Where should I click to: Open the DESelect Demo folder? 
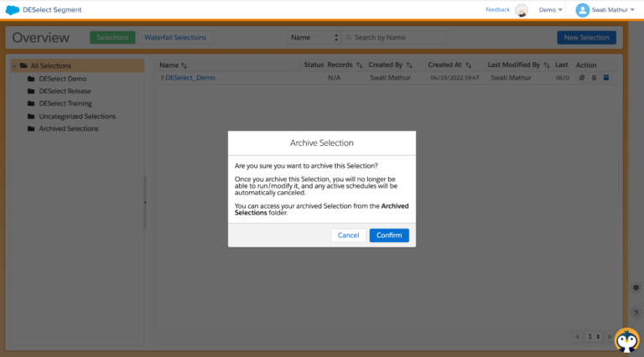click(x=62, y=79)
